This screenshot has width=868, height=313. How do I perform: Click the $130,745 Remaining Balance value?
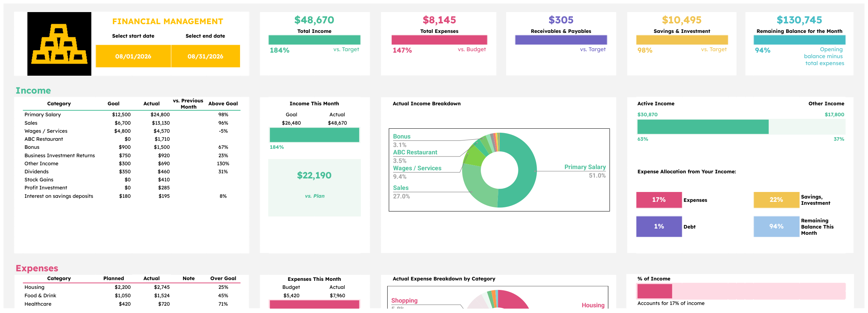[800, 20]
